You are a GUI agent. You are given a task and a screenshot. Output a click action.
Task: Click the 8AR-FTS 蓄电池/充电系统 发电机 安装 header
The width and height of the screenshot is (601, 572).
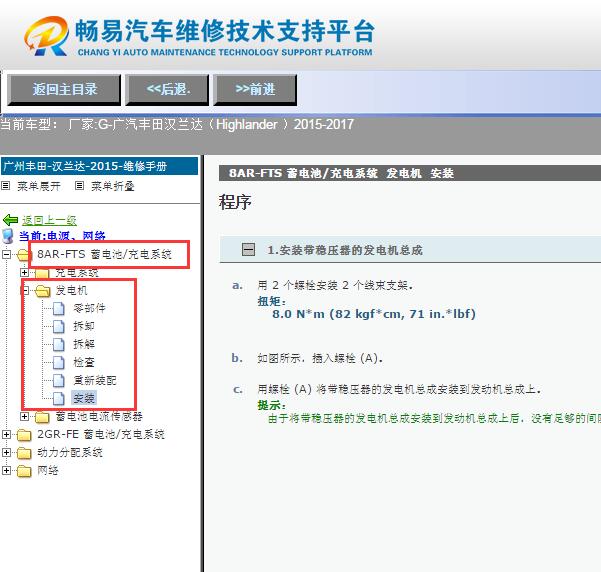(x=341, y=173)
